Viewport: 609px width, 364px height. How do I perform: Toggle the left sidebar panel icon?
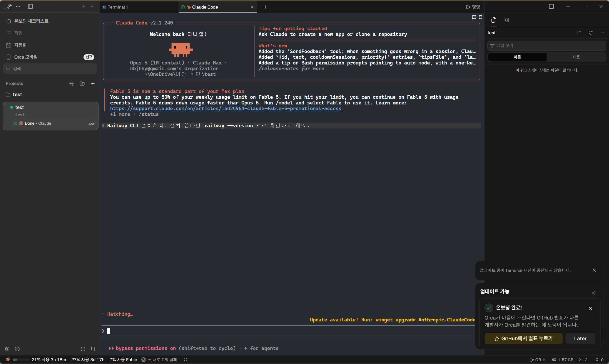pos(30,7)
